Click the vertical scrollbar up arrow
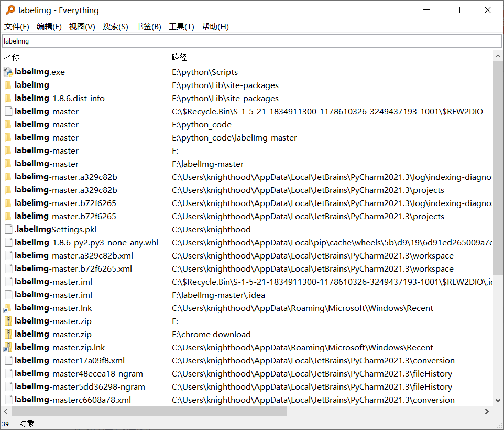504x430 pixels. coord(498,56)
